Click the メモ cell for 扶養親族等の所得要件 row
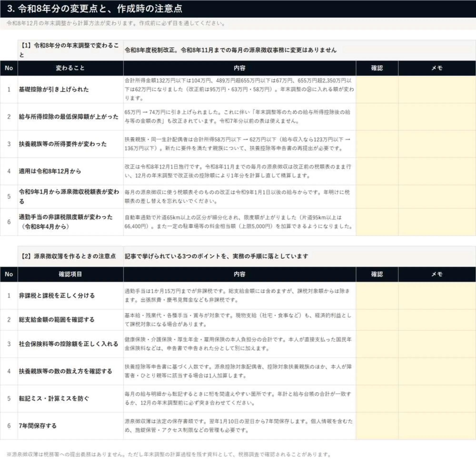Image resolution: width=476 pixels, height=459 pixels. click(x=437, y=144)
